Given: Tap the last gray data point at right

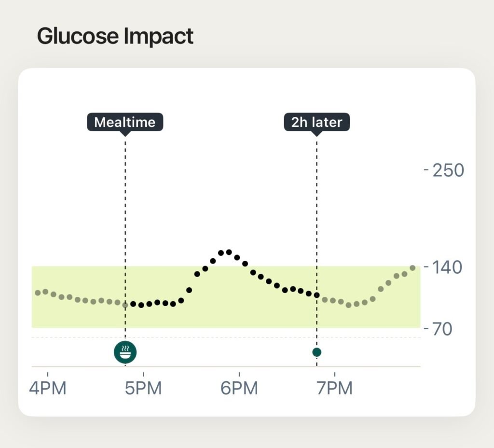Looking at the screenshot, I should [412, 267].
